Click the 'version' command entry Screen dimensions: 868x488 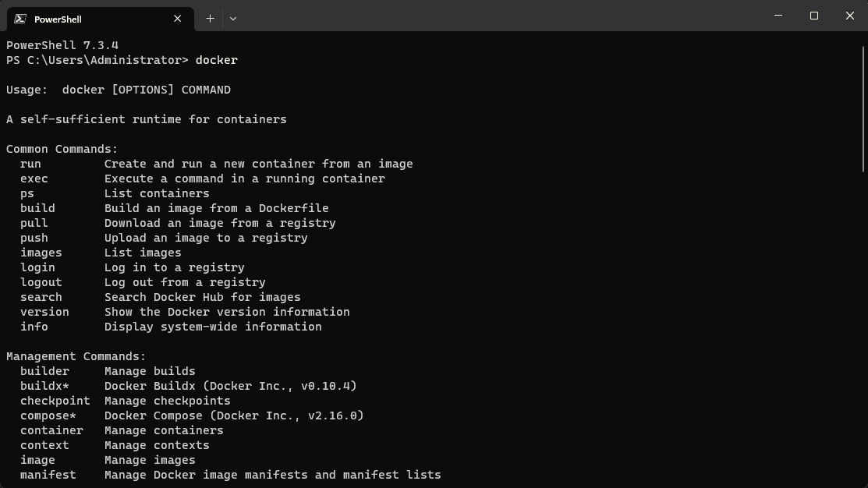pos(44,312)
